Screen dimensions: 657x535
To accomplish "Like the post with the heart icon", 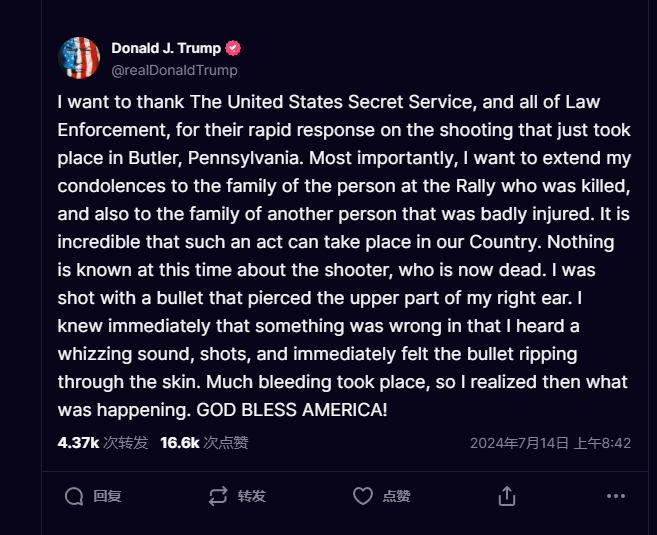I will pos(363,496).
